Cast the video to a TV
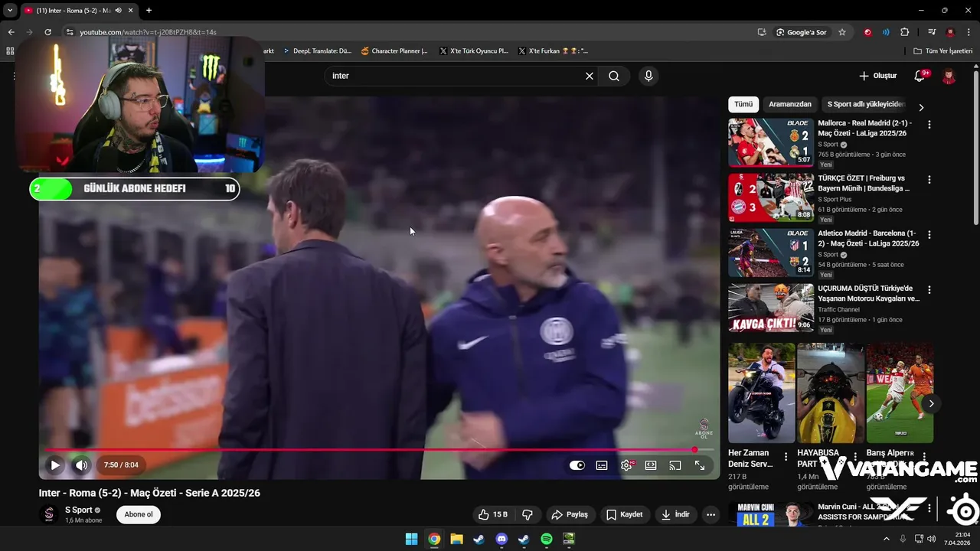 tap(675, 465)
